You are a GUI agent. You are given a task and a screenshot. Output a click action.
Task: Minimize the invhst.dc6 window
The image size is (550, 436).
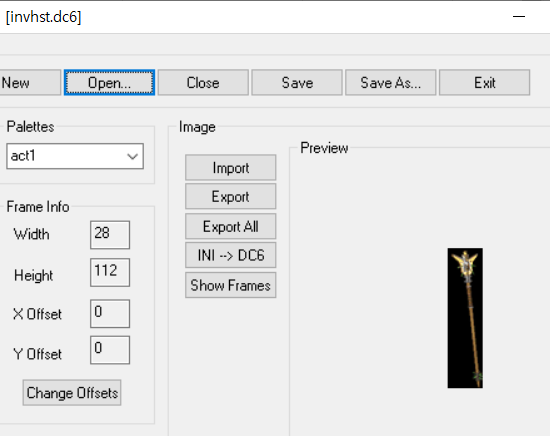click(519, 16)
